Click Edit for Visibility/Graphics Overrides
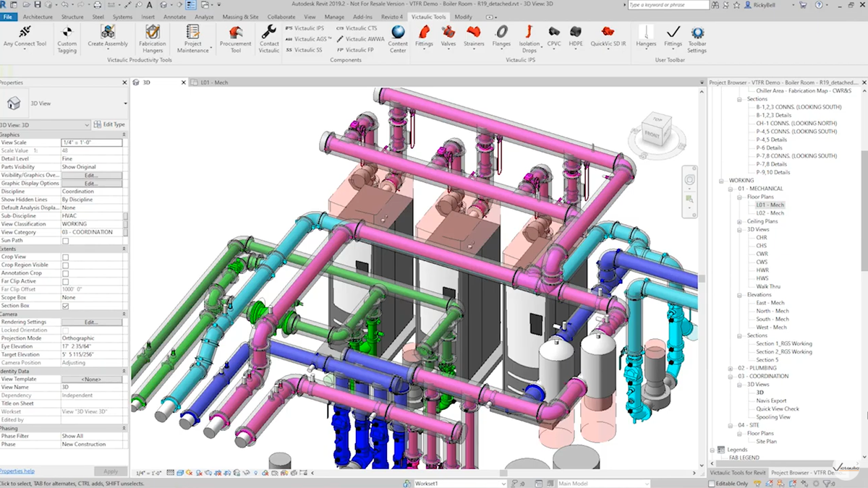Viewport: 868px width, 488px height. tap(91, 176)
